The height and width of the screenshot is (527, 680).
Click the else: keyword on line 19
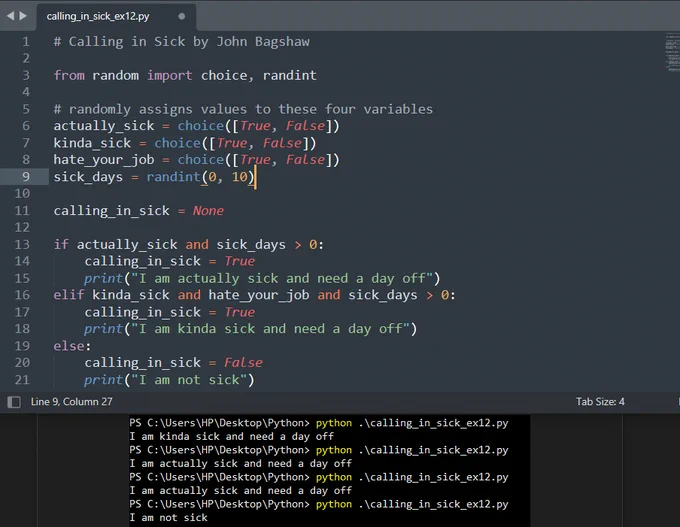coord(72,346)
